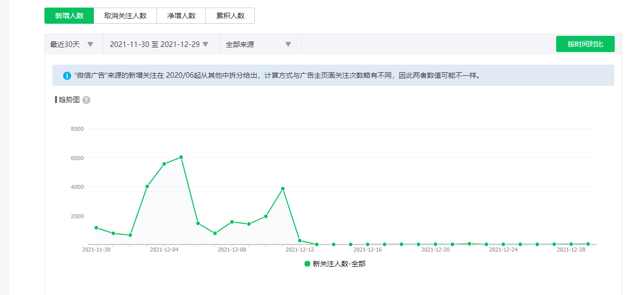Viewport: 644px width, 295px height.
Task: Click the 趋势图 section title
Action: (x=69, y=100)
